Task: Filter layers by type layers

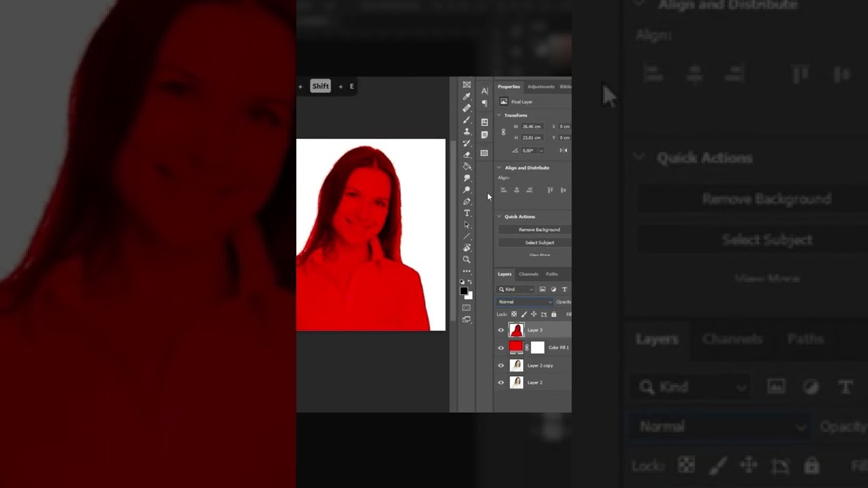Action: [564, 289]
